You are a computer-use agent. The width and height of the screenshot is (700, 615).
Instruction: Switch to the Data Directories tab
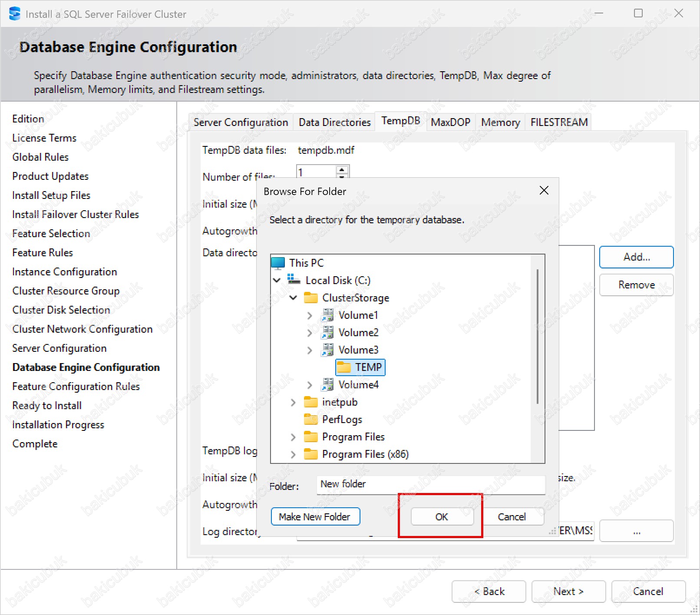click(334, 122)
